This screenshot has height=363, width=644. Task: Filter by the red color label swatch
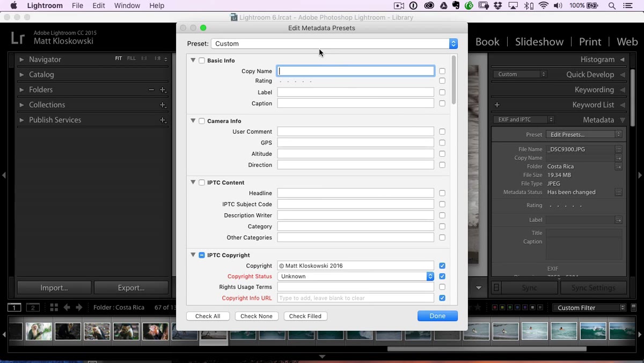point(495,308)
